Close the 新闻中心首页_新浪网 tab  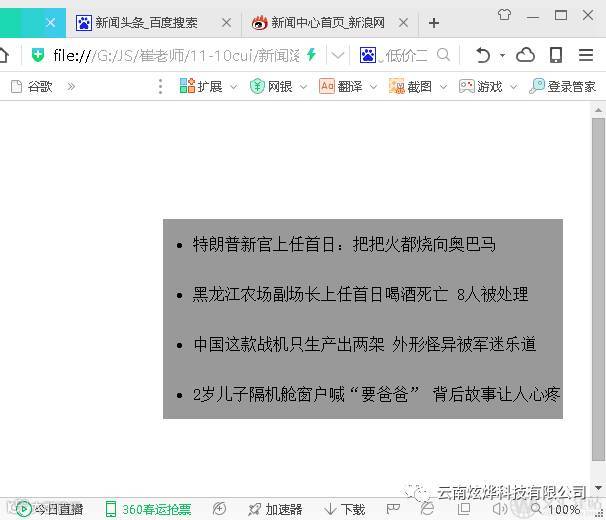coord(403,23)
